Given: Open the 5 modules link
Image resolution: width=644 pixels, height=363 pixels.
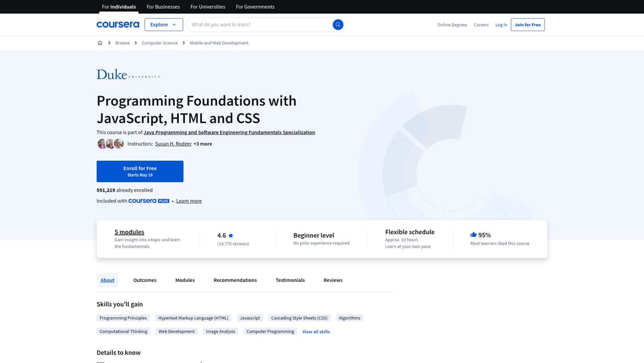Looking at the screenshot, I should pyautogui.click(x=129, y=232).
